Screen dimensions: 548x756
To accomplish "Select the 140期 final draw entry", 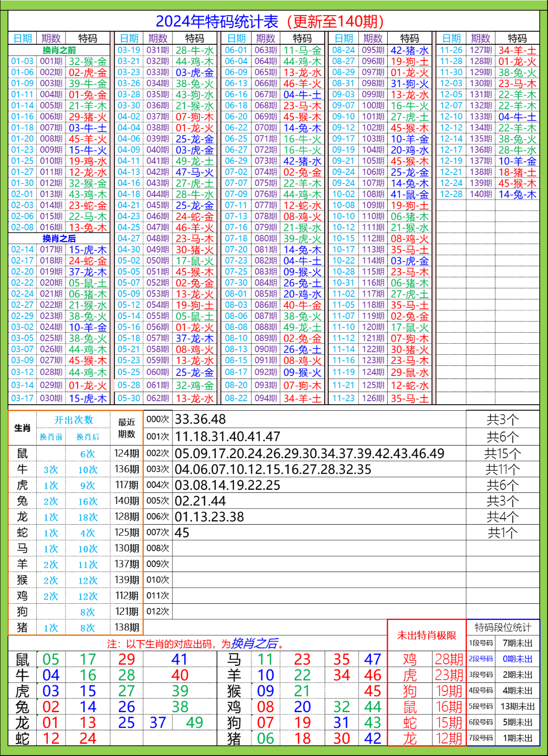I will point(482,195).
